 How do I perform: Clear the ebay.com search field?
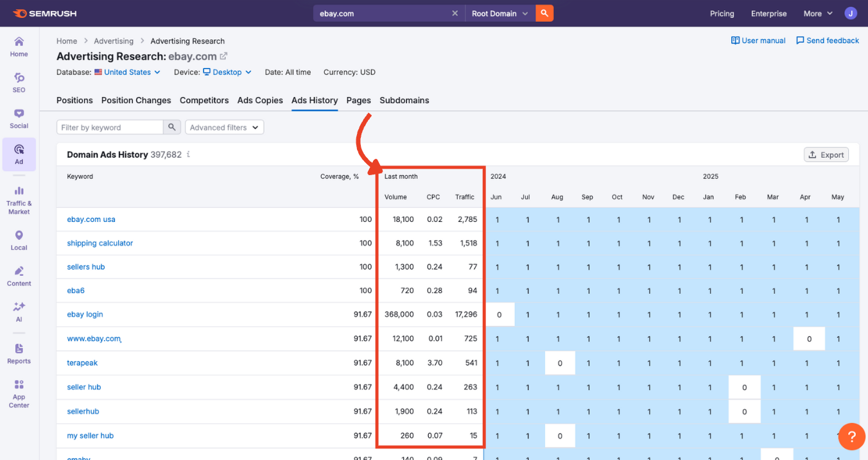click(455, 13)
